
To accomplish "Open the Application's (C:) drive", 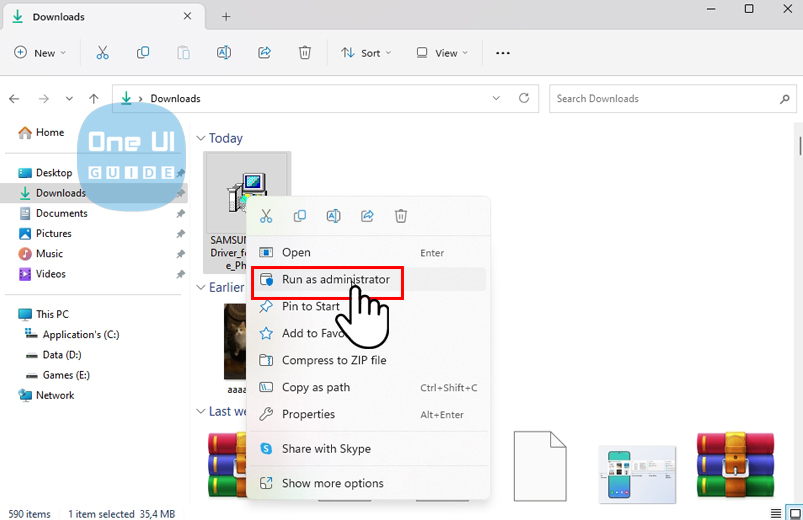I will 81,334.
